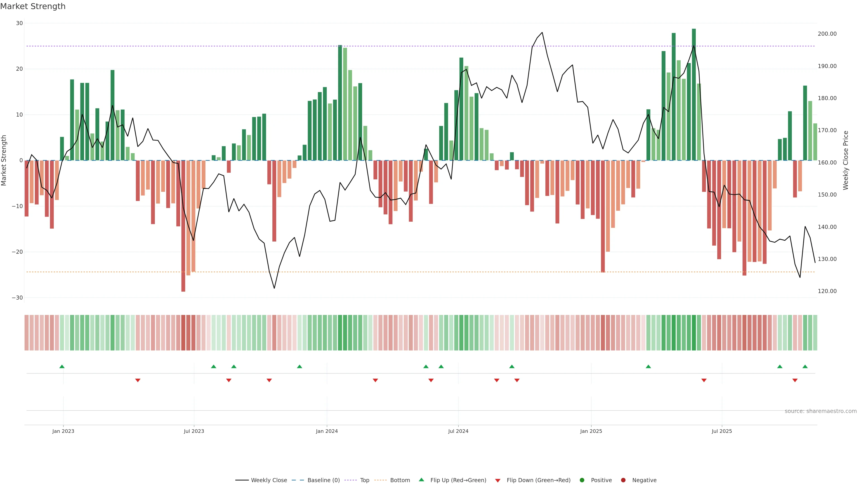
Task: Click the Weekly Close Price axis title
Action: pyautogui.click(x=846, y=160)
